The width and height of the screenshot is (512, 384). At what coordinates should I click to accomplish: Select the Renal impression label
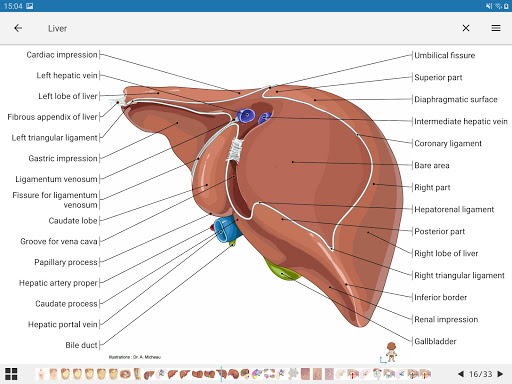click(x=446, y=319)
